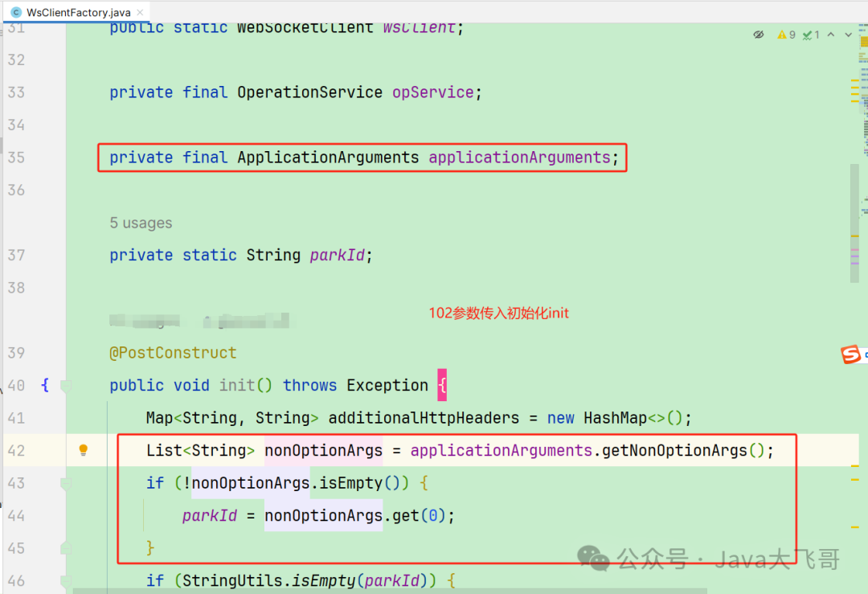868x594 pixels.
Task: Jump to next highlighted error arrow
Action: coord(848,35)
